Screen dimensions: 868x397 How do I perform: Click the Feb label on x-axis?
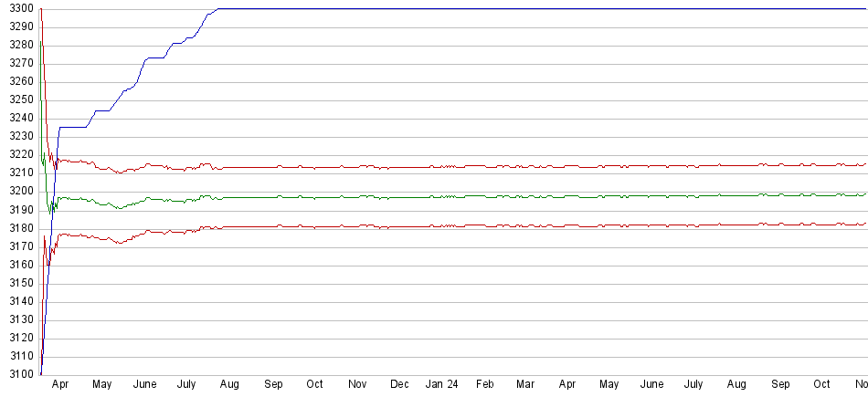click(484, 385)
